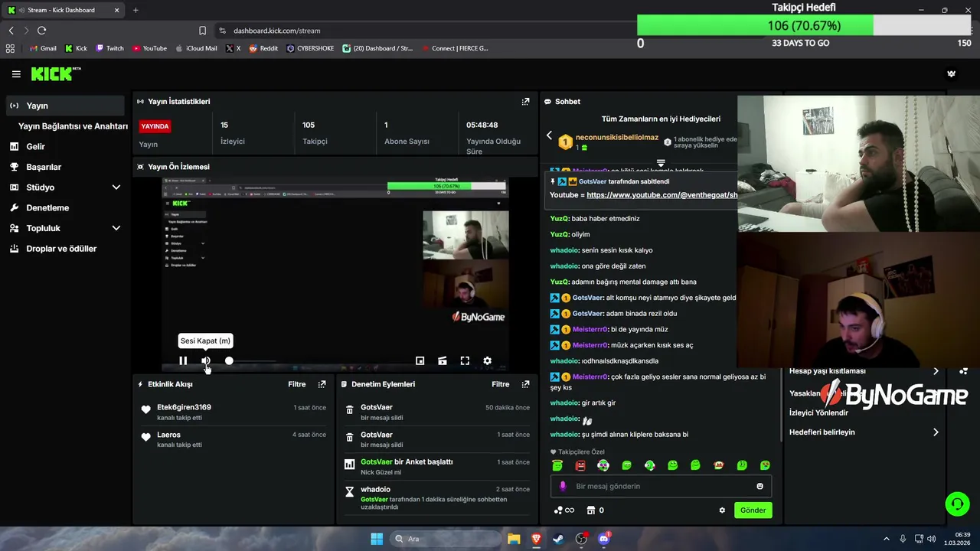980x551 pixels.
Task: Click the Windows taskbar search box
Action: tap(446, 539)
